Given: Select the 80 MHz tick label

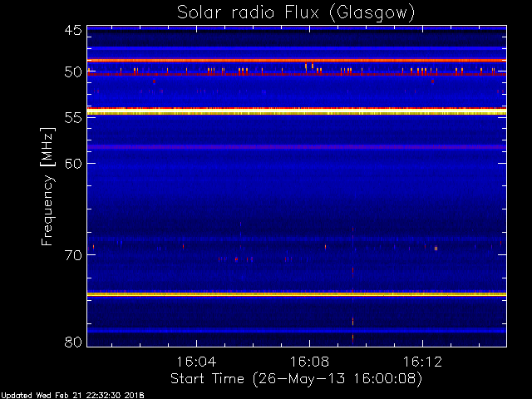Looking at the screenshot, I should (x=72, y=342).
